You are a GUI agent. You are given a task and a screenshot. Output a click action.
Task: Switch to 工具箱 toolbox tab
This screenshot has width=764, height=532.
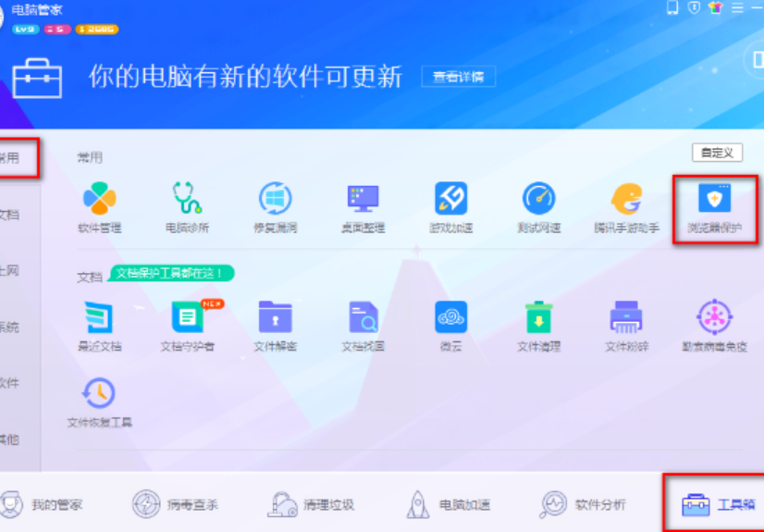[717, 504]
